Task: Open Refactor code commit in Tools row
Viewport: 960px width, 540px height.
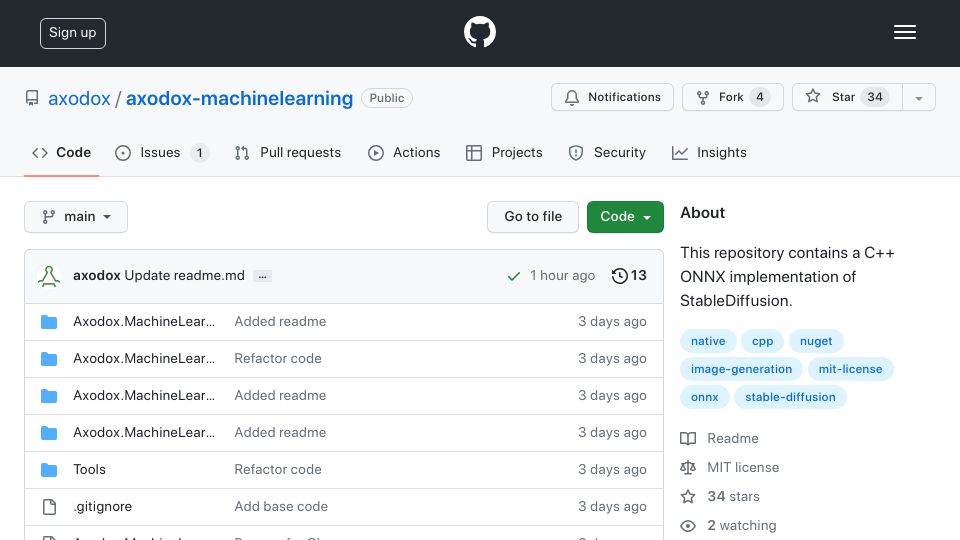Action: [278, 470]
